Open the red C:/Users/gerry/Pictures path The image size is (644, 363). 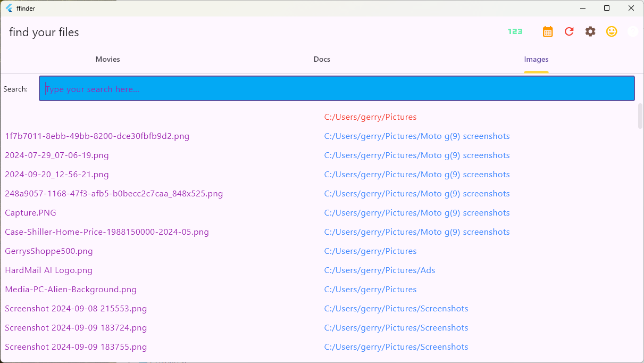[370, 117]
